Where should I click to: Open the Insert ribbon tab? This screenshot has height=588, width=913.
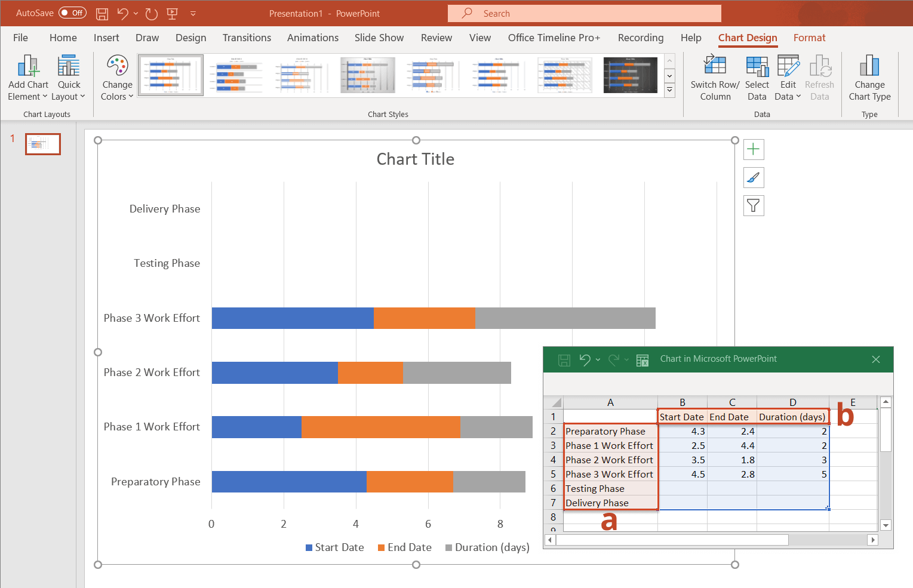(106, 38)
